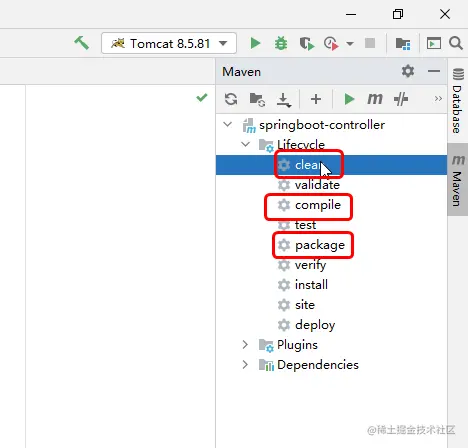Screen dimensions: 468x448
Task: Select the site lifecycle goal
Action: (x=305, y=305)
